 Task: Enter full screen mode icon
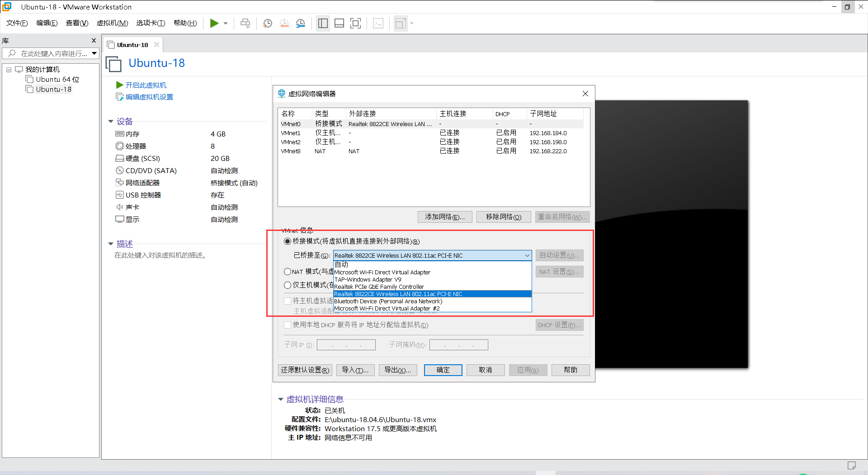[356, 23]
